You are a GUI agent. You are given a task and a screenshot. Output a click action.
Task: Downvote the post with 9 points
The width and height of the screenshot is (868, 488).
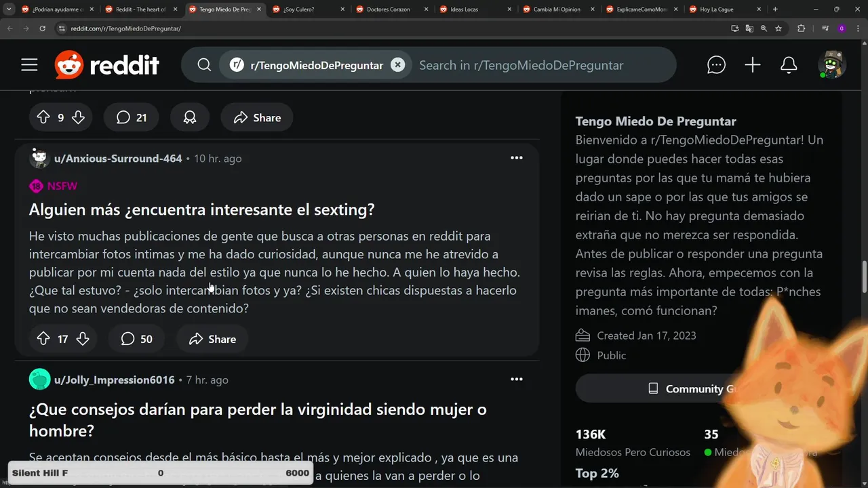pos(78,117)
